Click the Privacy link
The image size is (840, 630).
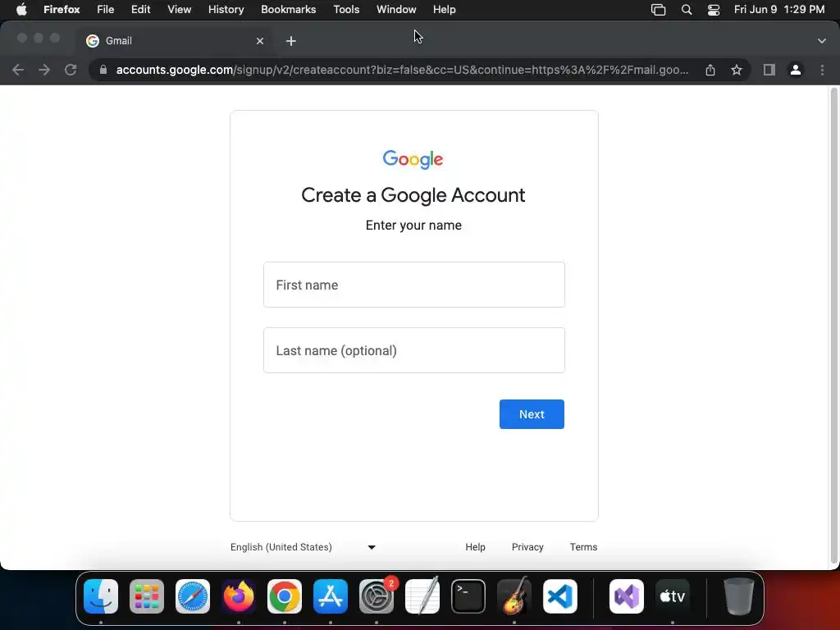pyautogui.click(x=527, y=547)
